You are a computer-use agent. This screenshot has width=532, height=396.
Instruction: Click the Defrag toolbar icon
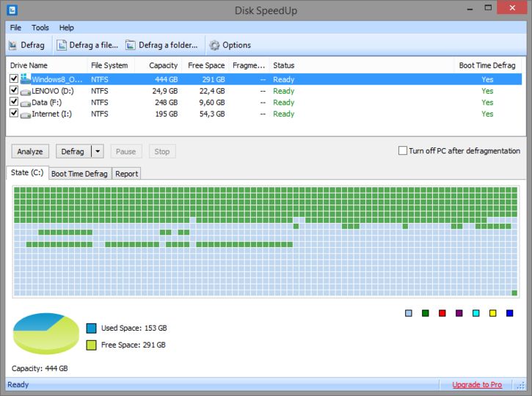coord(13,45)
